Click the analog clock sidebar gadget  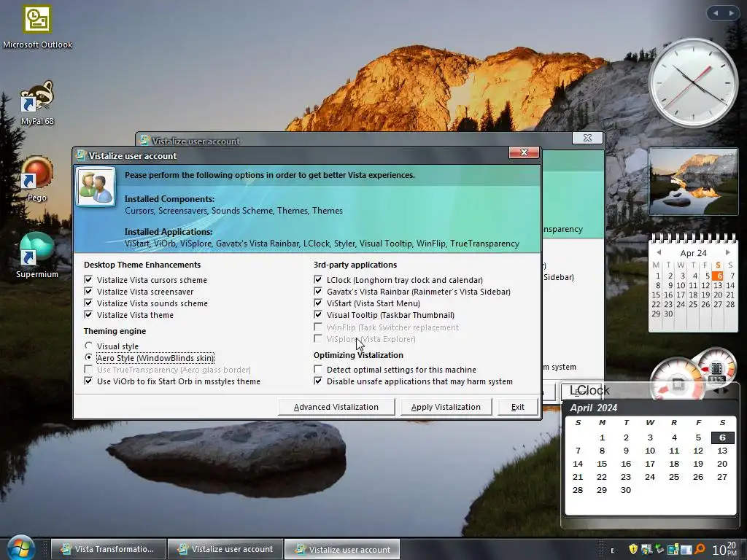pyautogui.click(x=693, y=82)
